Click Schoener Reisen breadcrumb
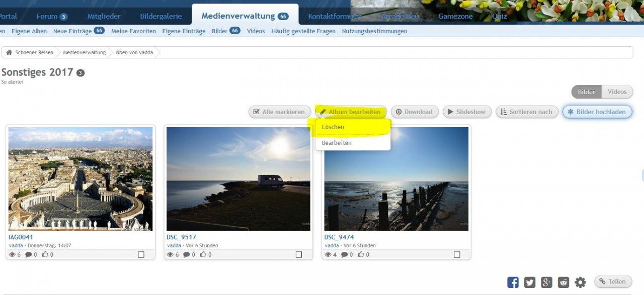The width and height of the screenshot is (644, 295). point(34,52)
